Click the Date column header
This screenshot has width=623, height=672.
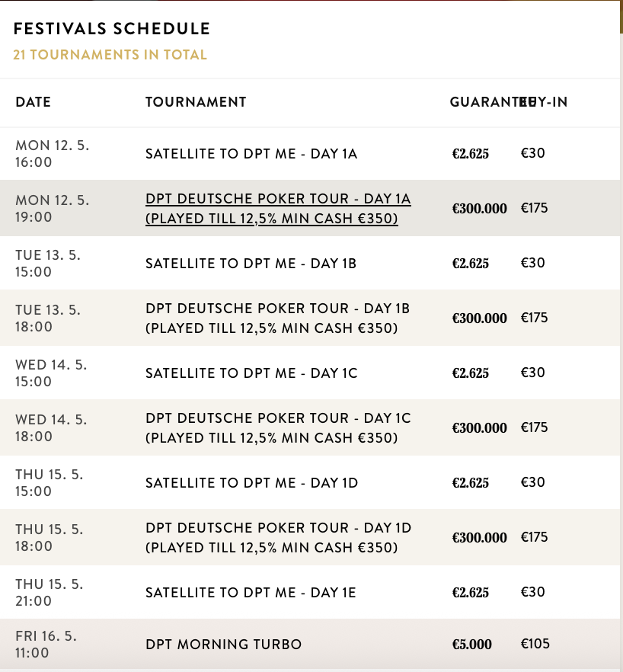click(x=34, y=102)
